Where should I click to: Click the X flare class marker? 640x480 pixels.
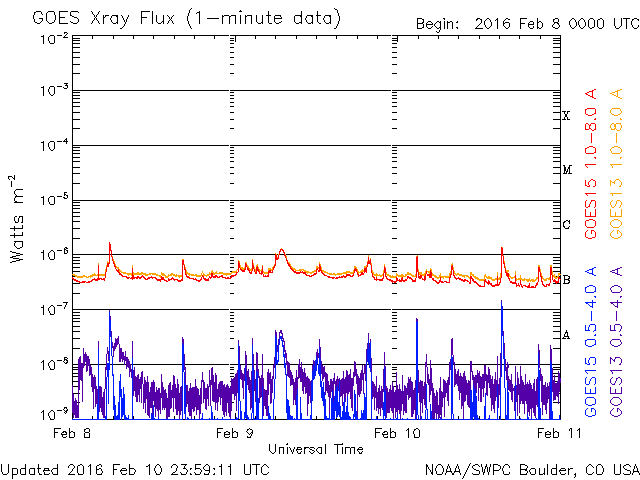coord(566,116)
